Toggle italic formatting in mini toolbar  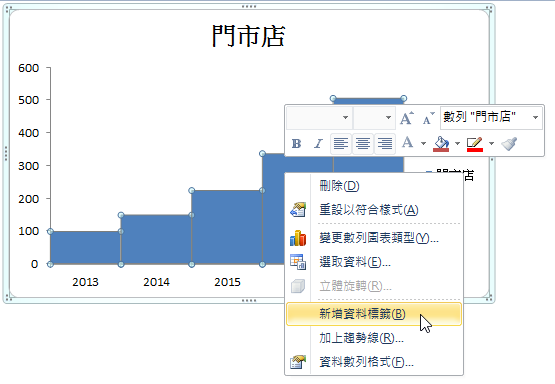(318, 144)
